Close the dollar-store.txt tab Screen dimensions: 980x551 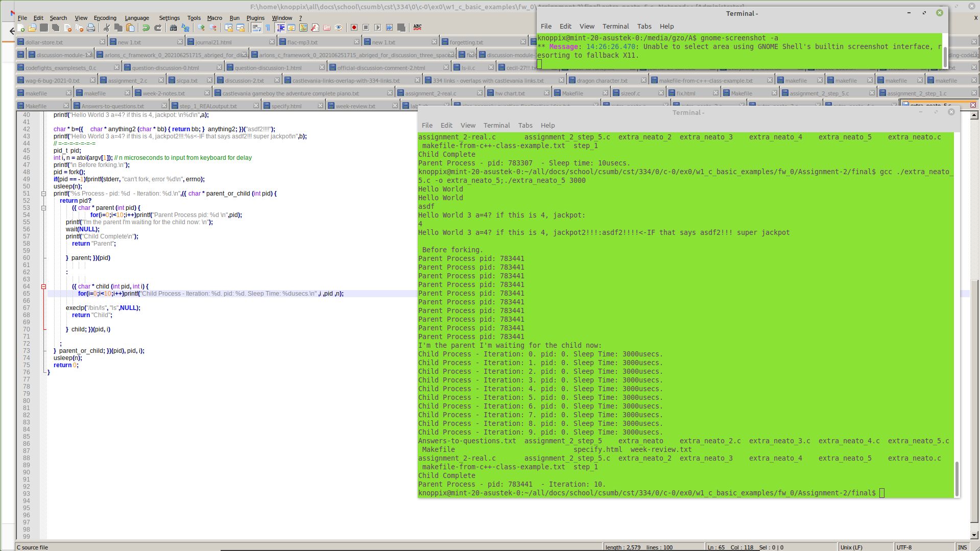[x=102, y=42]
